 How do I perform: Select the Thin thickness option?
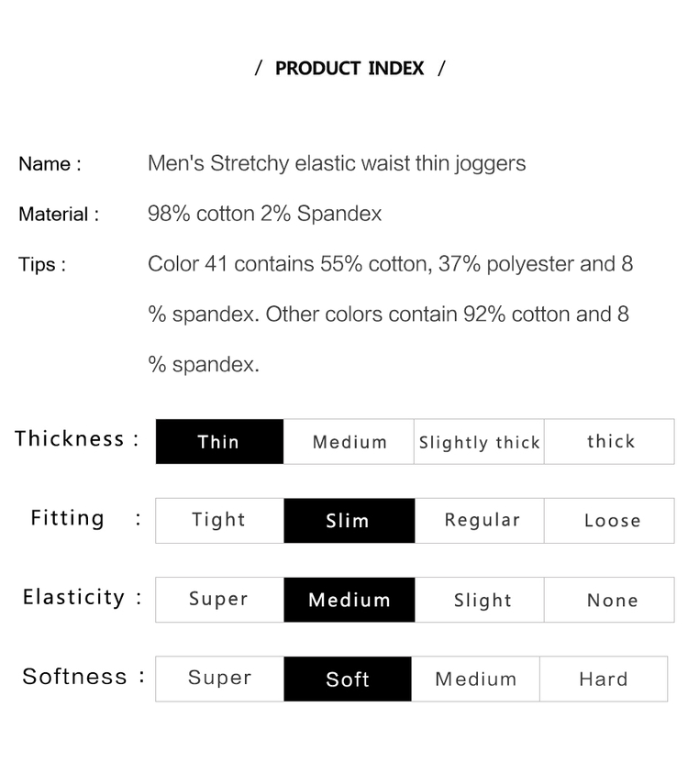point(219,441)
